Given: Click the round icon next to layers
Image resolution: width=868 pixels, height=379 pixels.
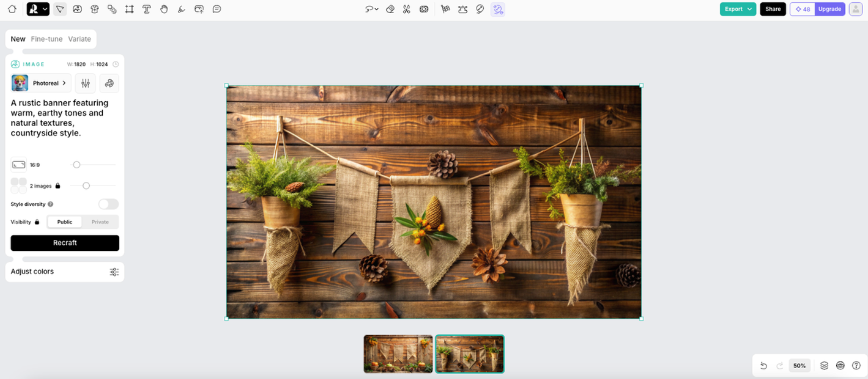Looking at the screenshot, I should pyautogui.click(x=841, y=365).
